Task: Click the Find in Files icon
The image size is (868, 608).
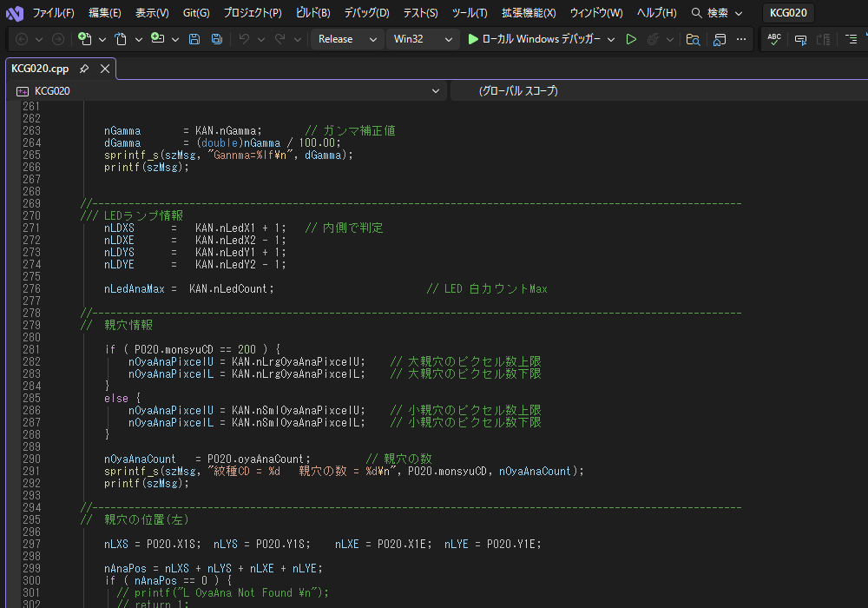Action: pos(693,39)
